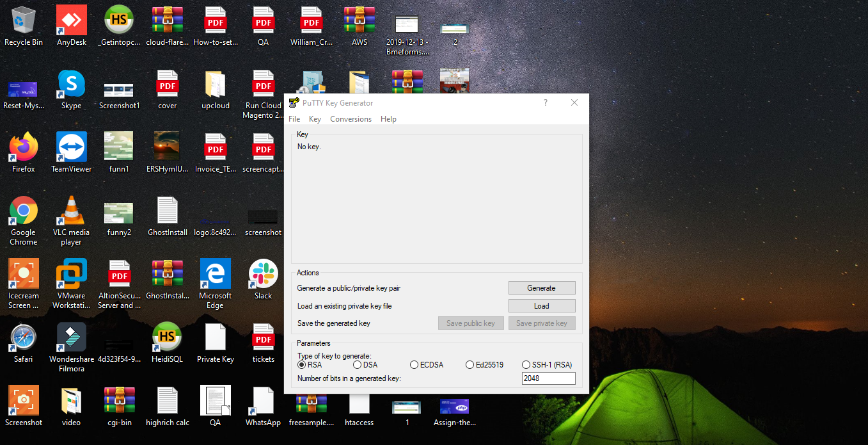Choose the RSA key type
This screenshot has height=445, width=868.
click(x=302, y=365)
